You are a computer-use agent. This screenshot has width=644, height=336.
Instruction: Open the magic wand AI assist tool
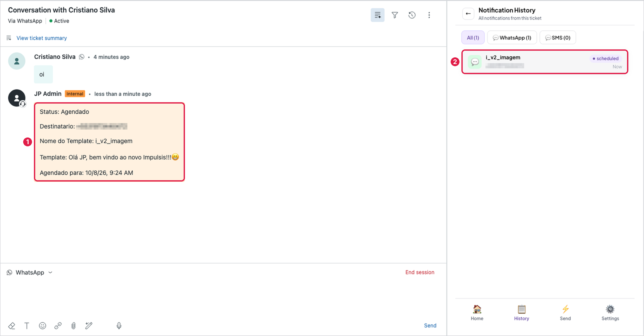pyautogui.click(x=89, y=325)
